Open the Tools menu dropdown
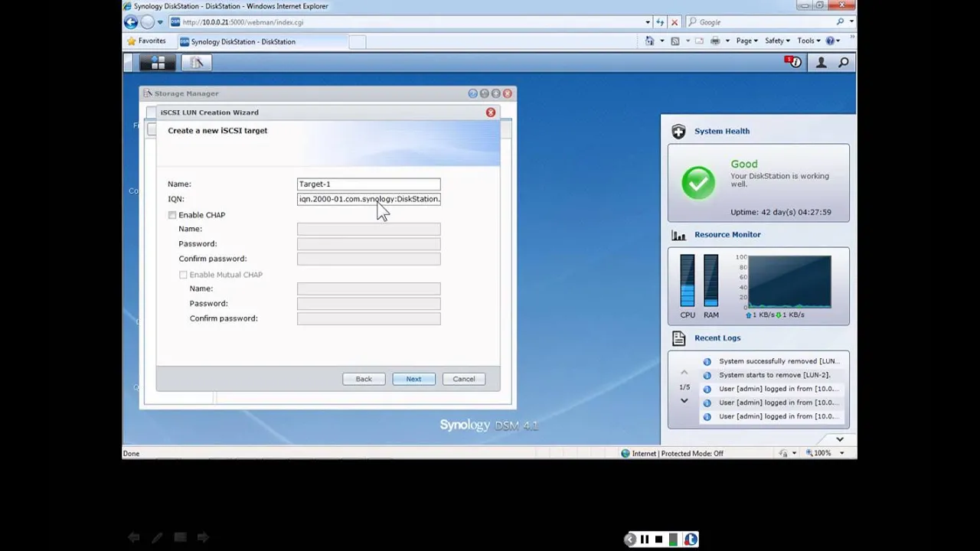Image resolution: width=980 pixels, height=551 pixels. (x=808, y=41)
